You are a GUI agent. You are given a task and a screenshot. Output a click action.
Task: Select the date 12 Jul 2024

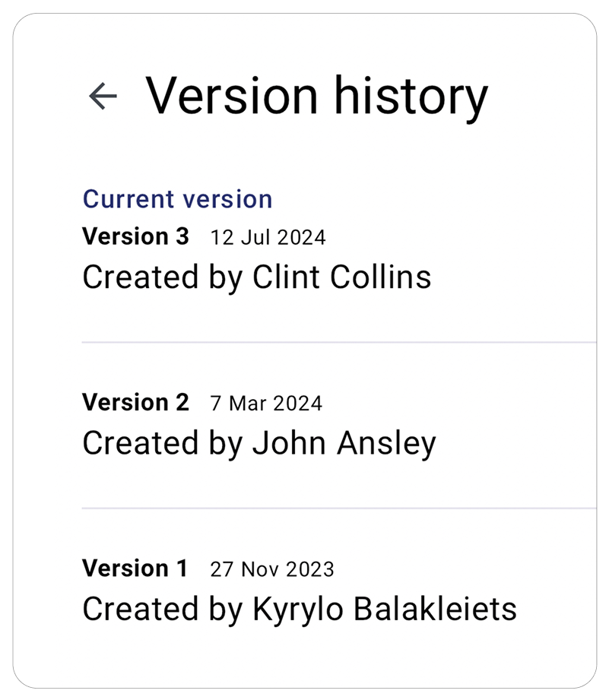[268, 236]
